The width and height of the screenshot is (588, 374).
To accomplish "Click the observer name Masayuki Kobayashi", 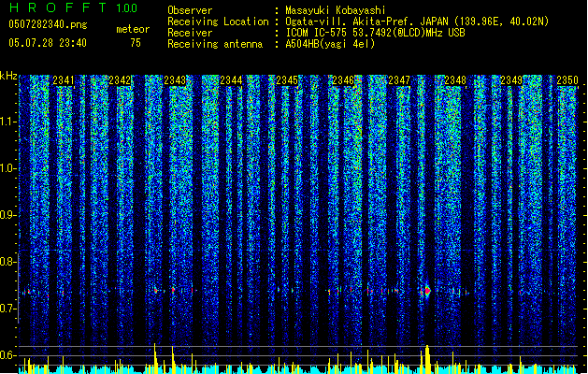I will (x=335, y=10).
